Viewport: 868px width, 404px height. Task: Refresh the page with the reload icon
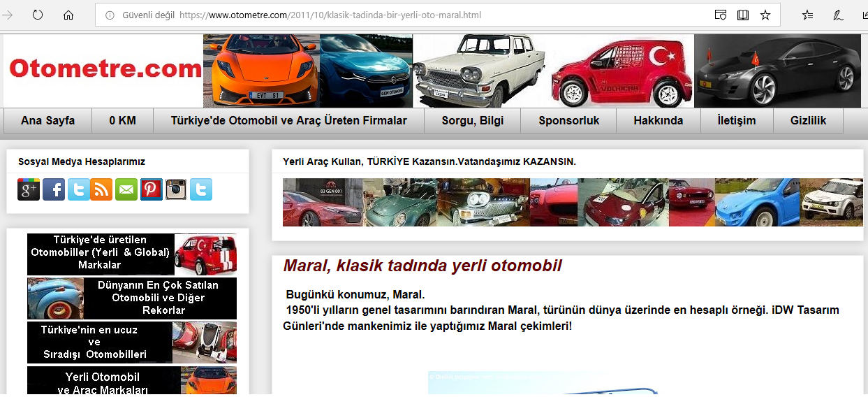point(37,15)
